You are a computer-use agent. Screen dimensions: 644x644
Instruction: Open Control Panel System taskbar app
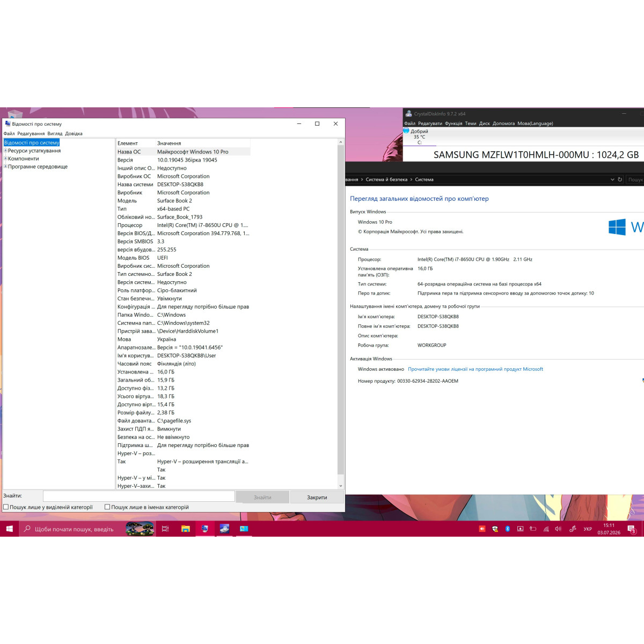pos(244,529)
